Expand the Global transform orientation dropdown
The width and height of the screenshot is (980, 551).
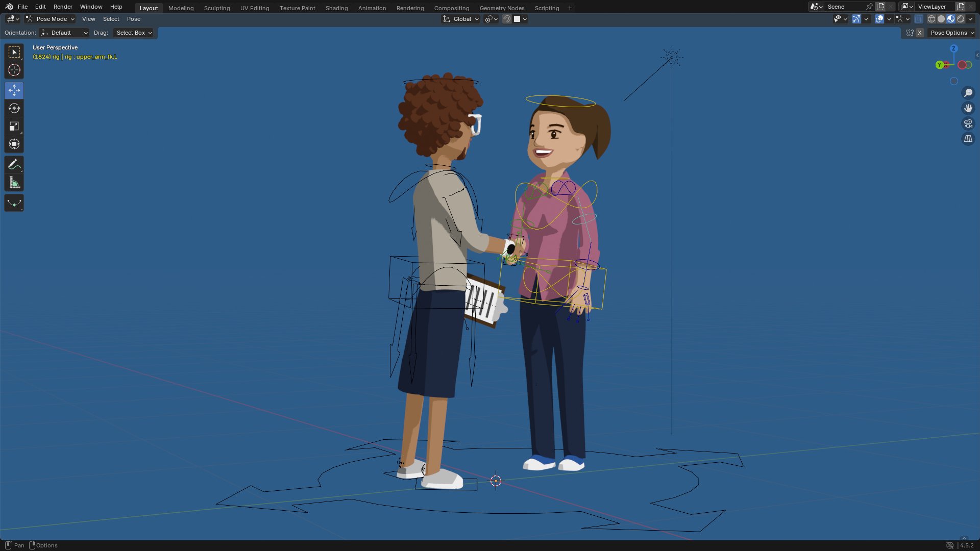461,19
